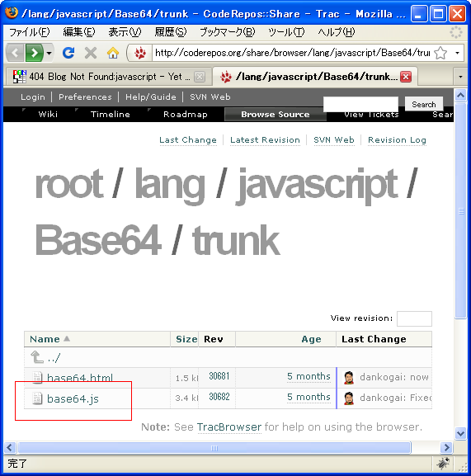This screenshot has height=476, width=471.
Task: Click the paw site identity icon
Action: pyautogui.click(x=140, y=53)
